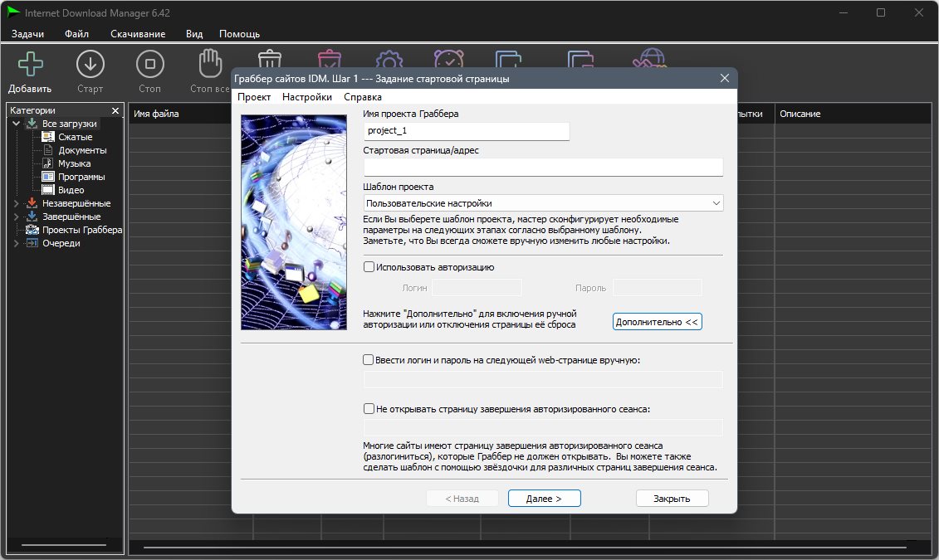939x560 pixels.
Task: Close the Grabber dialog with X
Action: coord(725,78)
